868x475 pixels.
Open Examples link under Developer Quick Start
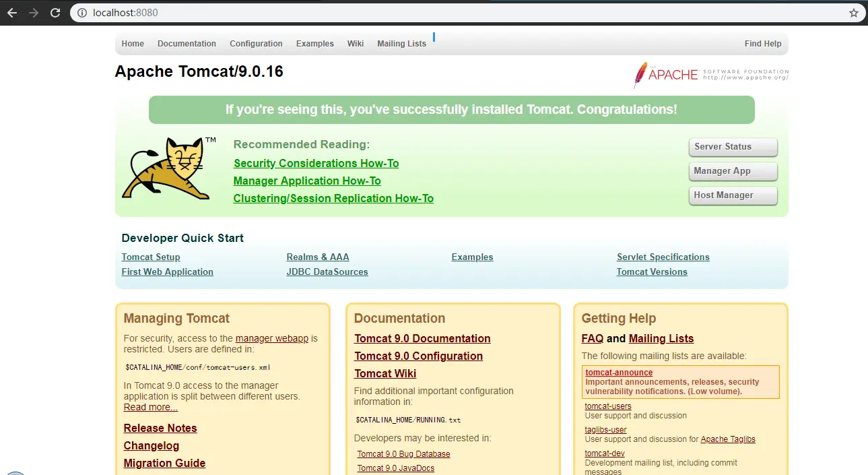tap(472, 257)
